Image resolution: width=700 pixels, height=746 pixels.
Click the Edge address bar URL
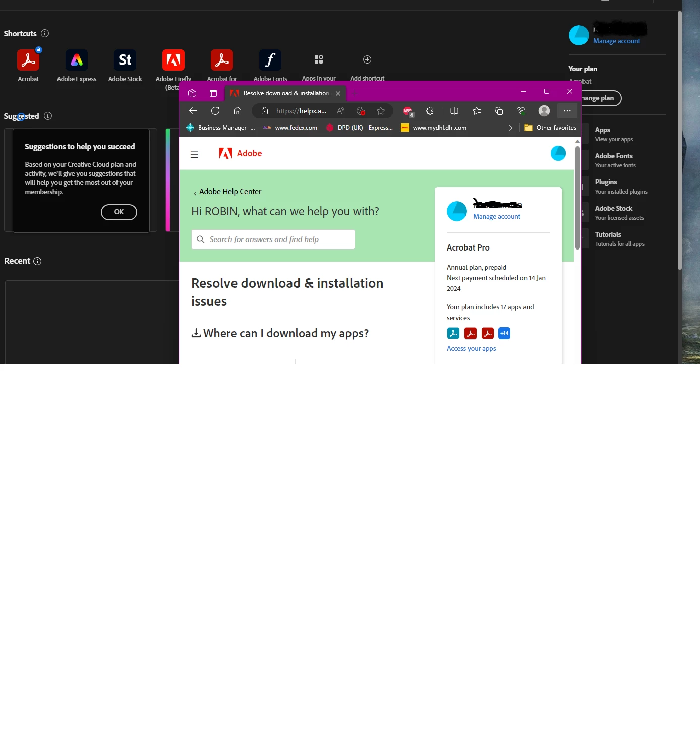click(x=301, y=111)
